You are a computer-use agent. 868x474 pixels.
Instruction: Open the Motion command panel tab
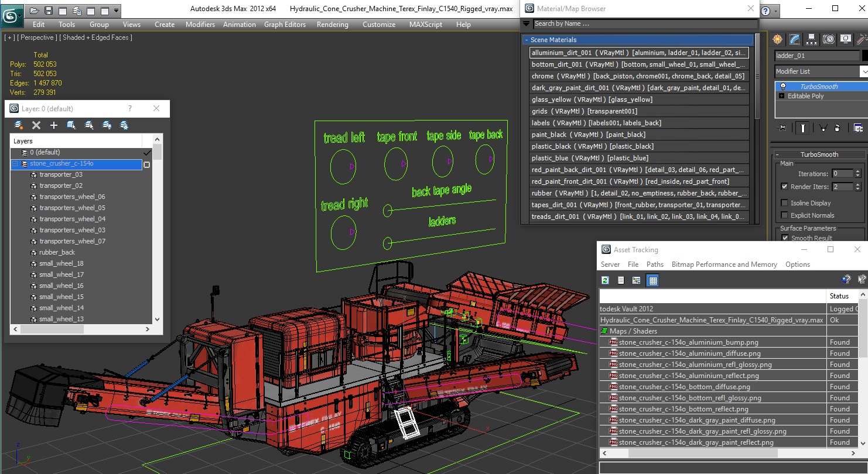(829, 39)
